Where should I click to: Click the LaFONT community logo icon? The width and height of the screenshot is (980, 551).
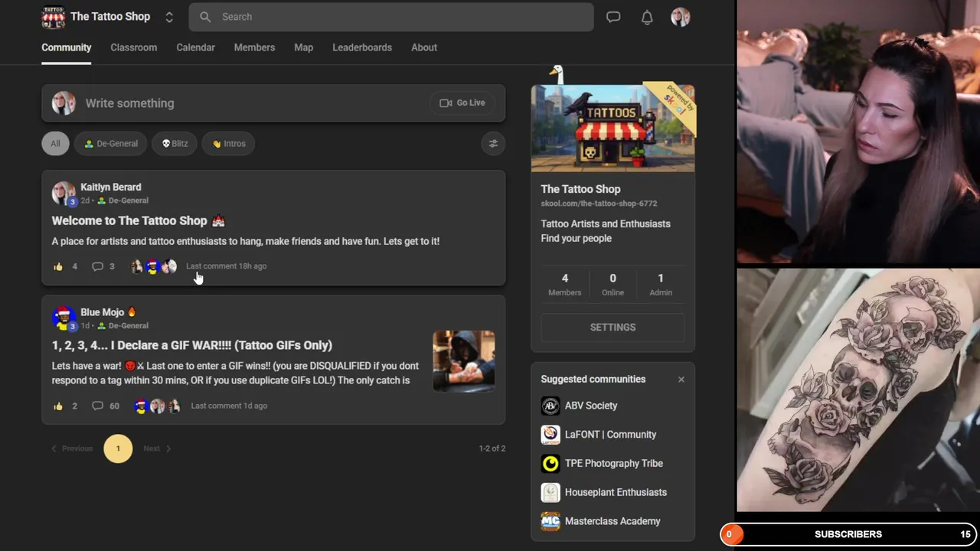550,435
